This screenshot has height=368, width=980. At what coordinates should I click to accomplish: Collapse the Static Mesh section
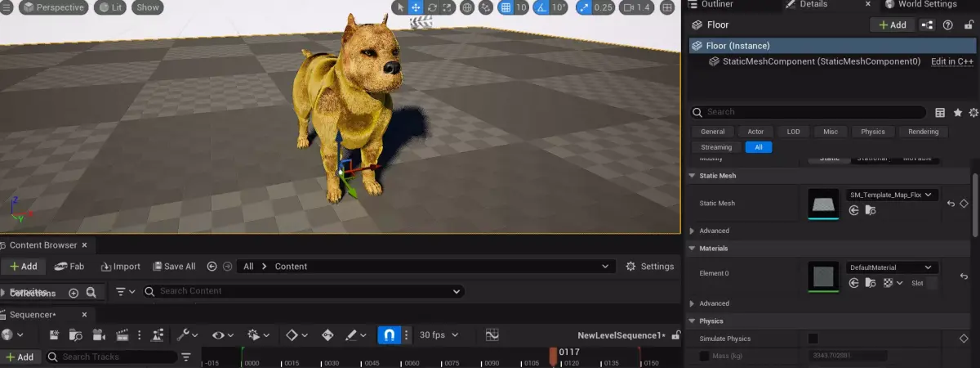692,176
